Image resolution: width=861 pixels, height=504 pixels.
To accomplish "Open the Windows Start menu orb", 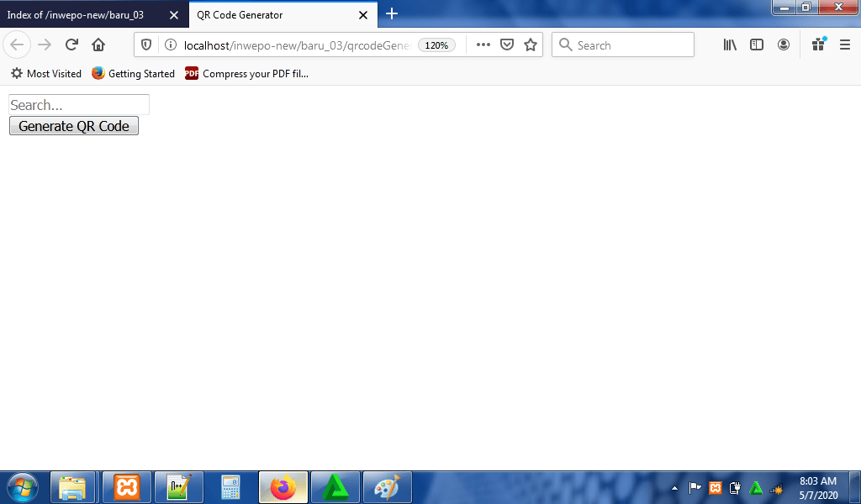I will [23, 487].
